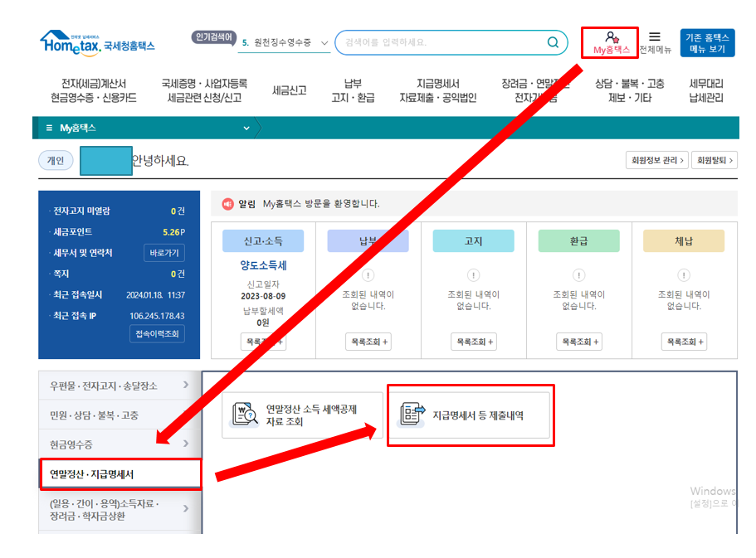The height and width of the screenshot is (558, 756).
Task: Click the exclamation icon in 납부 card
Action: pos(368,274)
